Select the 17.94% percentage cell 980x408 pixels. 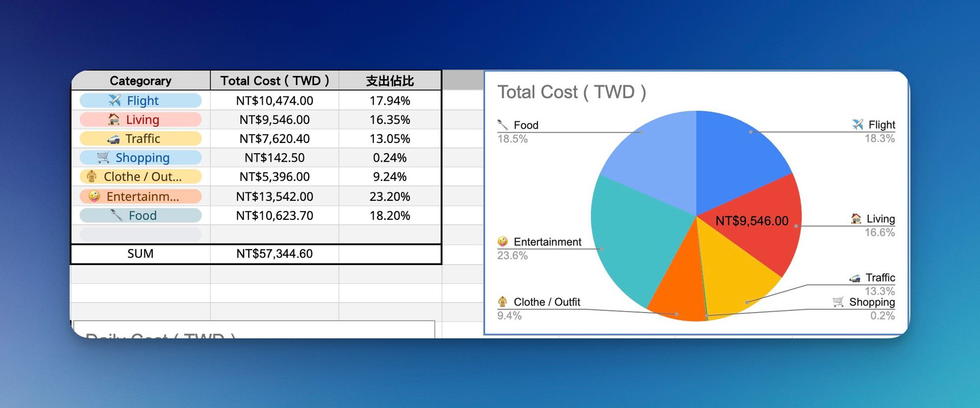pos(390,100)
